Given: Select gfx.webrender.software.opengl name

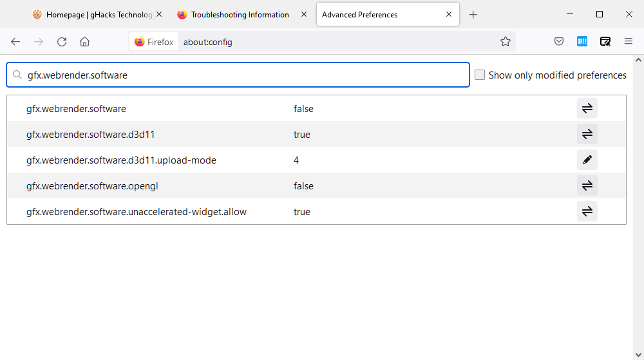Looking at the screenshot, I should (92, 186).
